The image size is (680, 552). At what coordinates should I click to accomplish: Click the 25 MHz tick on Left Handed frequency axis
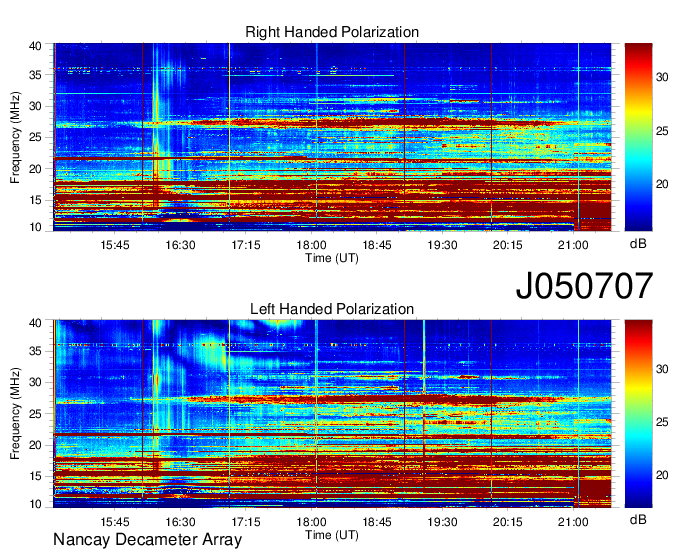[x=36, y=414]
